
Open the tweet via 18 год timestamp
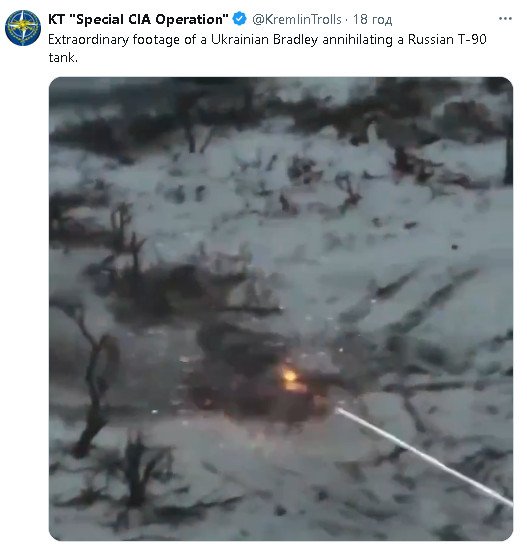(372, 19)
